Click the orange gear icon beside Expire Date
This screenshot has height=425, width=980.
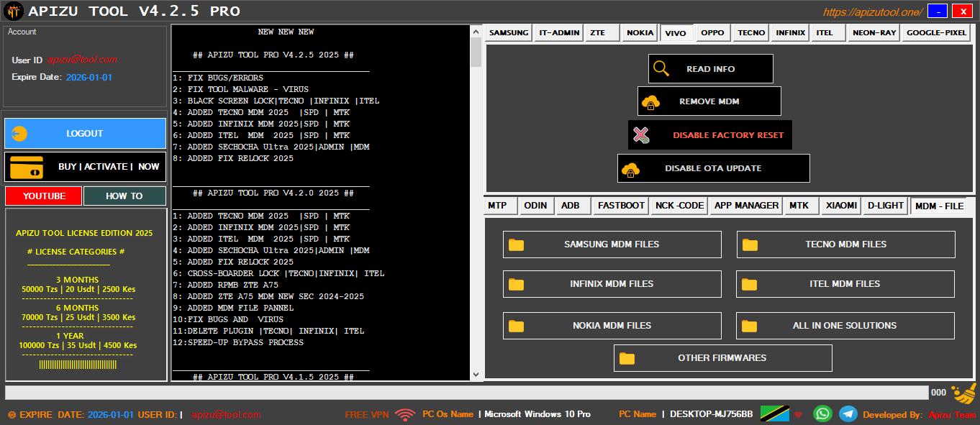(12, 415)
